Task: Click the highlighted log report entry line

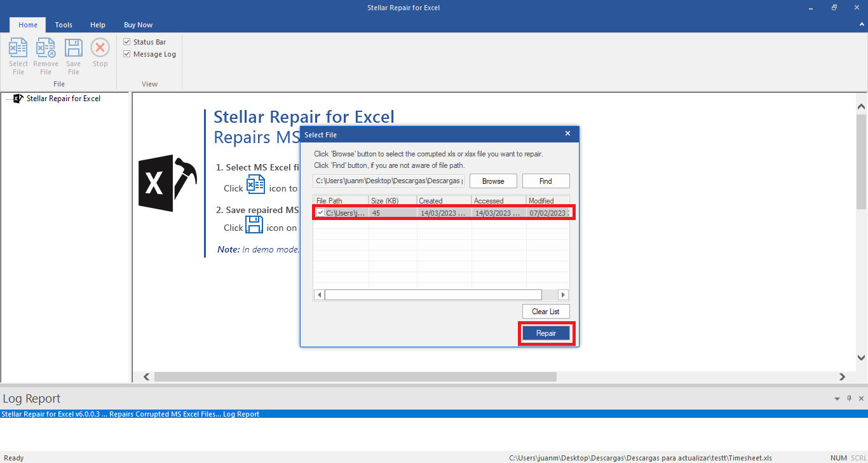Action: pyautogui.click(x=434, y=414)
